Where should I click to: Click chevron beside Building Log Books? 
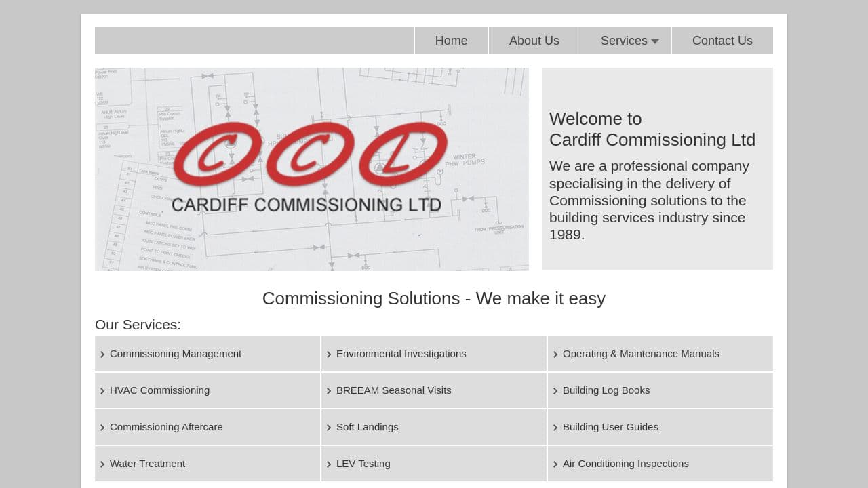pyautogui.click(x=555, y=391)
